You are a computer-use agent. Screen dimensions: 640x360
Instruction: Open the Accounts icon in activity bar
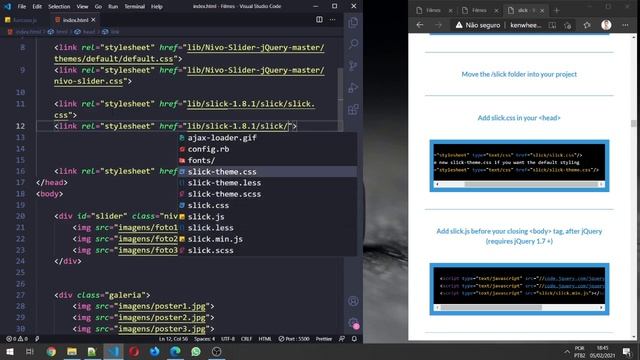click(353, 301)
